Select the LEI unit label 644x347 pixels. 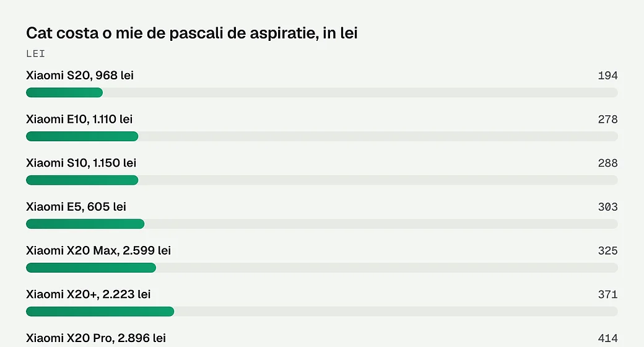point(36,54)
